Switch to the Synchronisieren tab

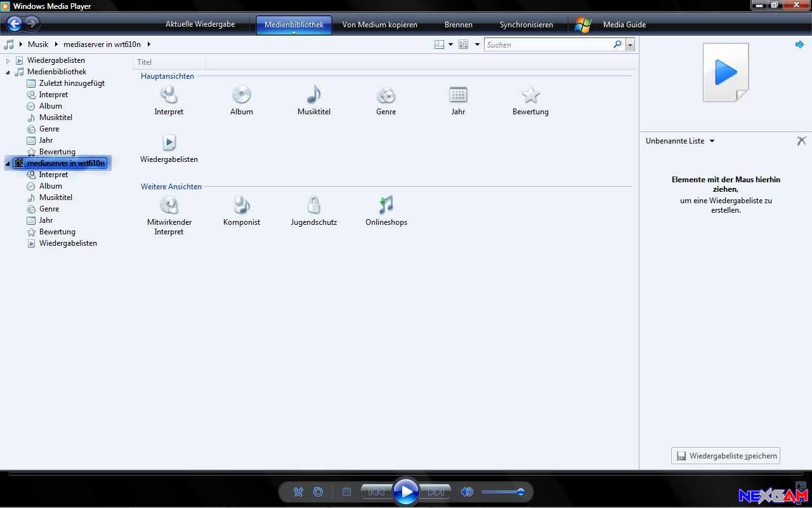pos(526,25)
